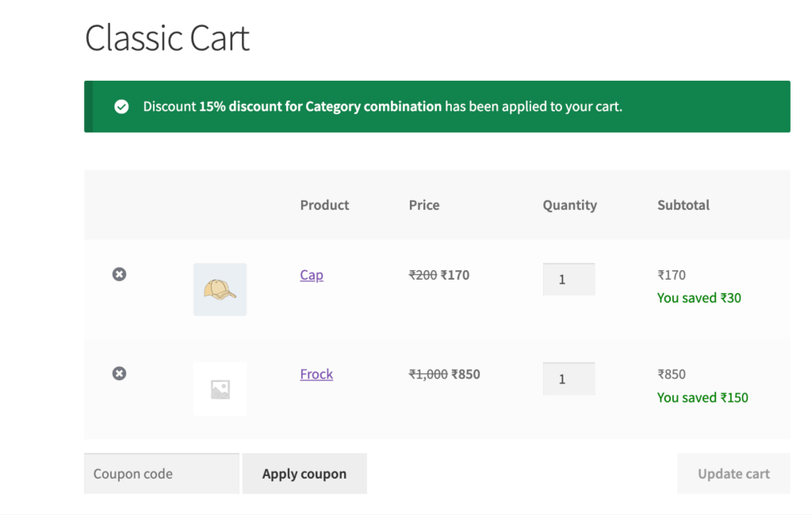Click the Quantity column header
This screenshot has width=812, height=515.
tap(569, 204)
